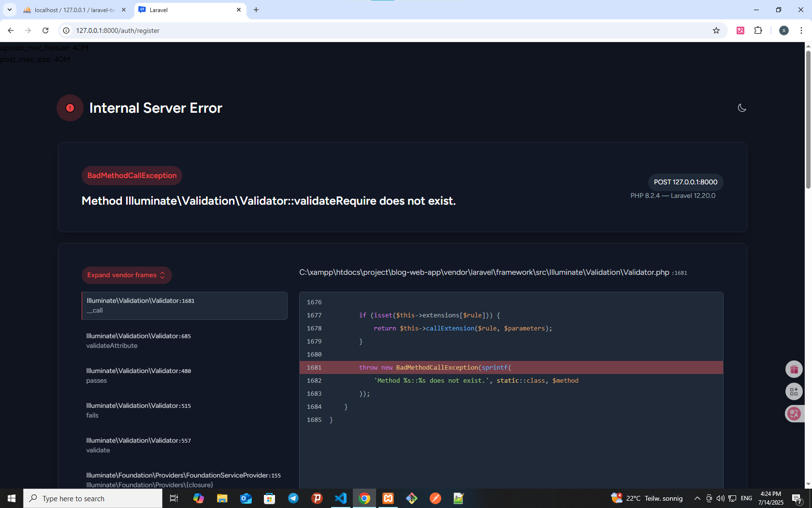
Task: Open Visual Studio Code from the taskbar
Action: (341, 498)
